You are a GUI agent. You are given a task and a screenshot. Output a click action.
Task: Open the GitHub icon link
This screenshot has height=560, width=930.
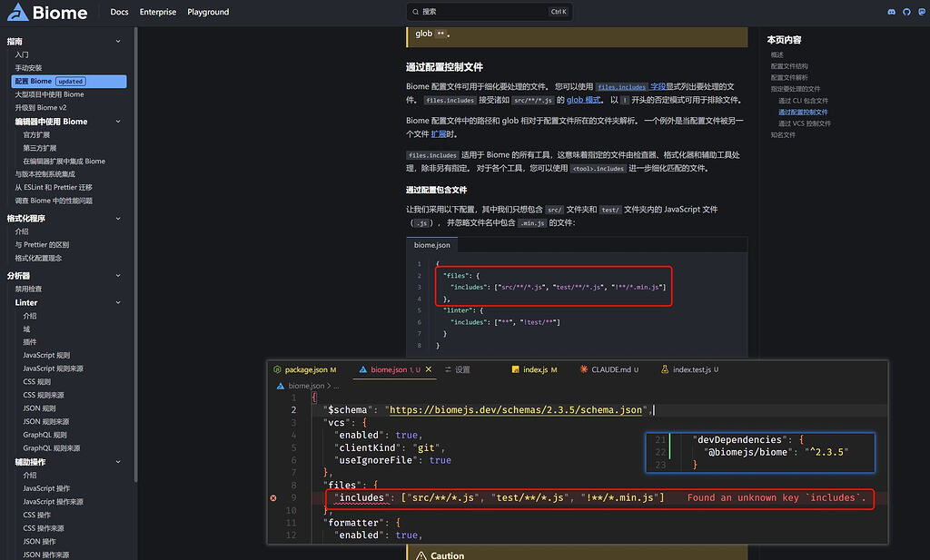(x=906, y=12)
